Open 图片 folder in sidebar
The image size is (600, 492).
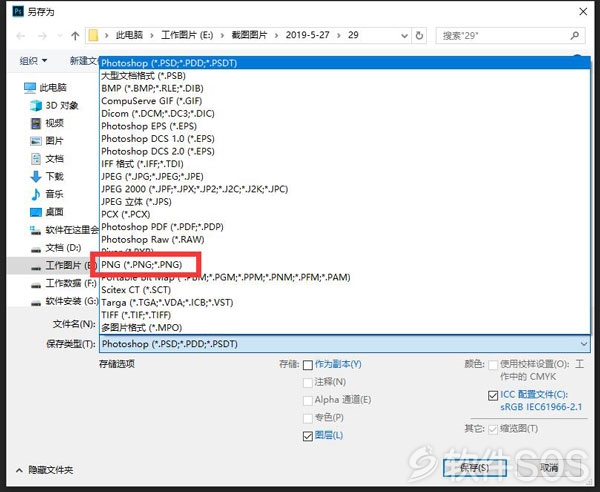[x=47, y=141]
